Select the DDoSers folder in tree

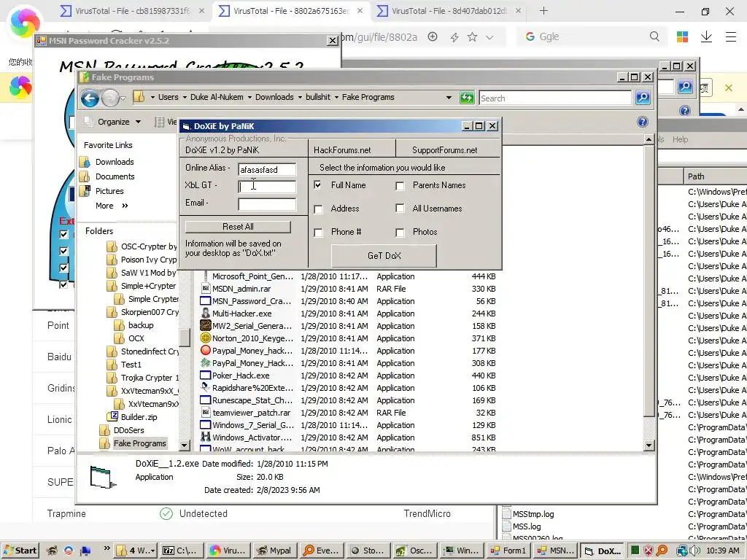[x=128, y=430]
